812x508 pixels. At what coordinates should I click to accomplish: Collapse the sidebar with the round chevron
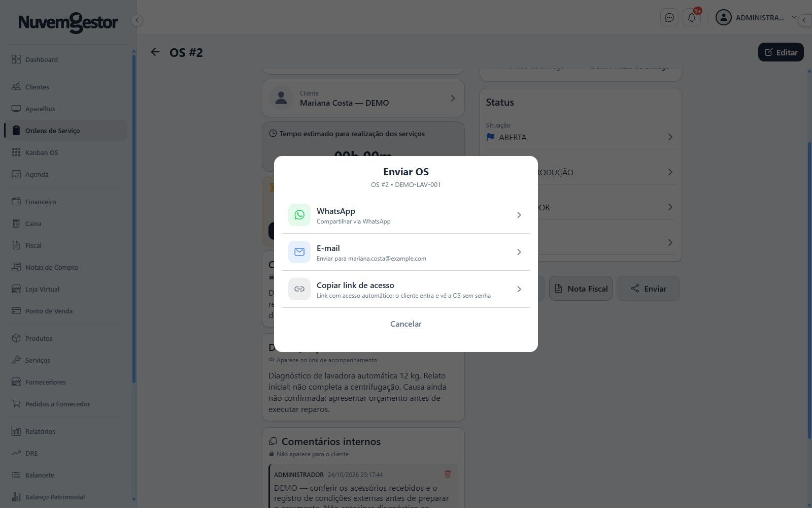pos(137,20)
